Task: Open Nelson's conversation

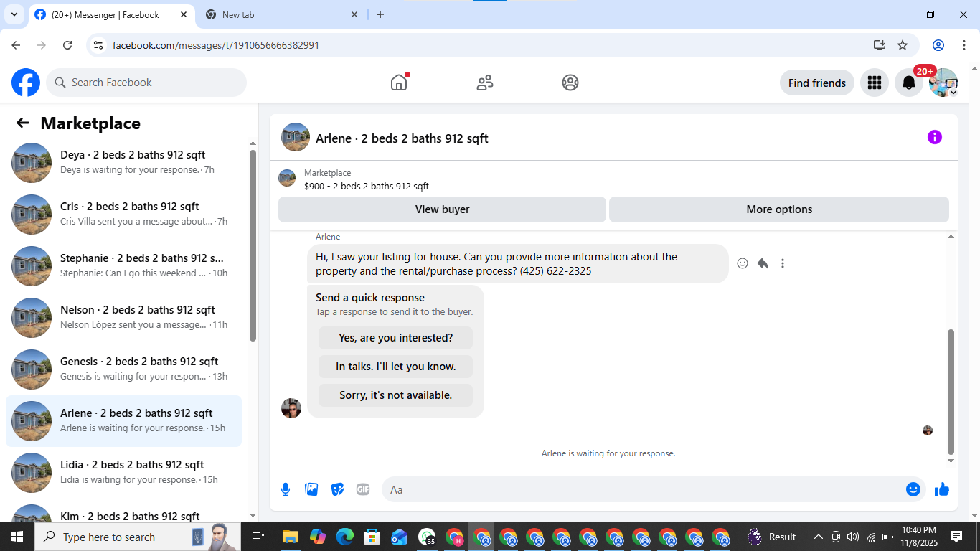Action: [123, 318]
